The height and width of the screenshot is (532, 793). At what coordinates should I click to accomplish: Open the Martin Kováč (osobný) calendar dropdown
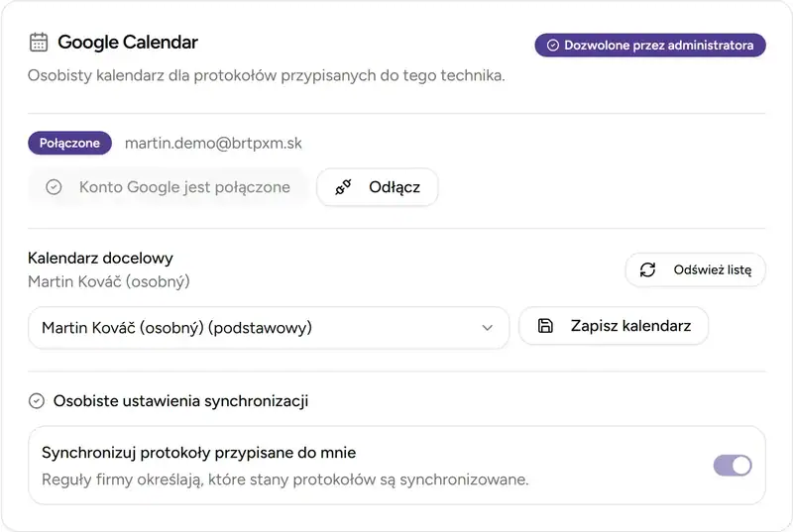pyautogui.click(x=268, y=327)
